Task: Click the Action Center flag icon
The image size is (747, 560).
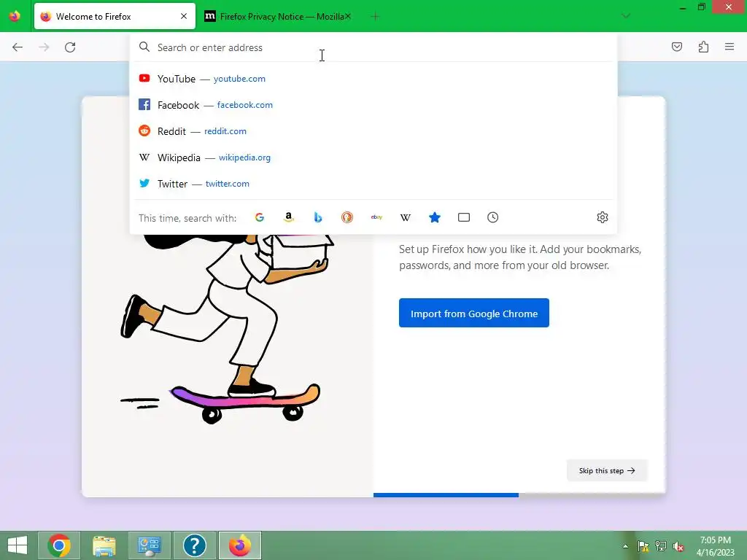Action: click(x=643, y=546)
